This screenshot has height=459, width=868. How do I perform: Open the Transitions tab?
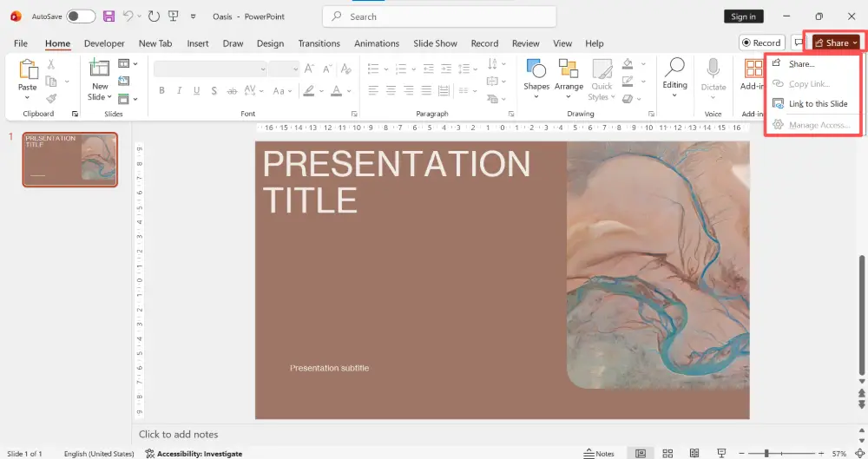[319, 43]
